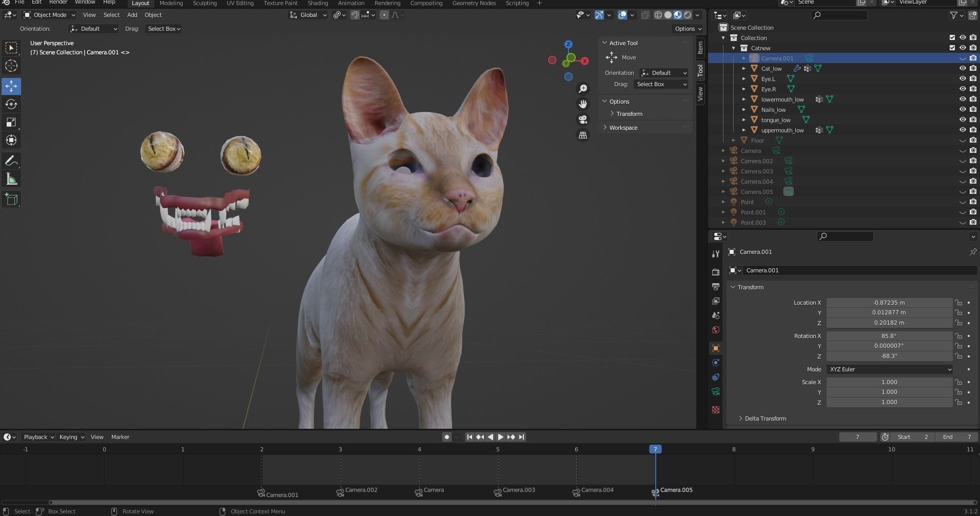The image size is (980, 516).
Task: Select the Cursor tool
Action: 11,66
